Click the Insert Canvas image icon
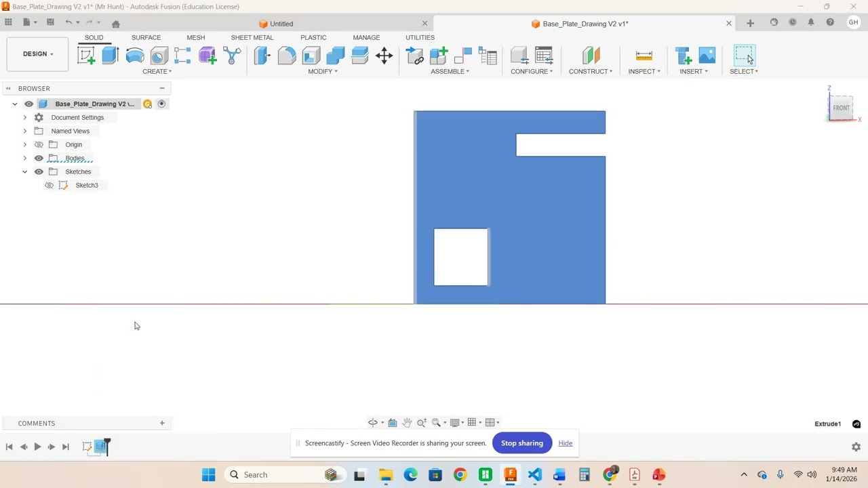This screenshot has width=868, height=488. pyautogui.click(x=707, y=56)
